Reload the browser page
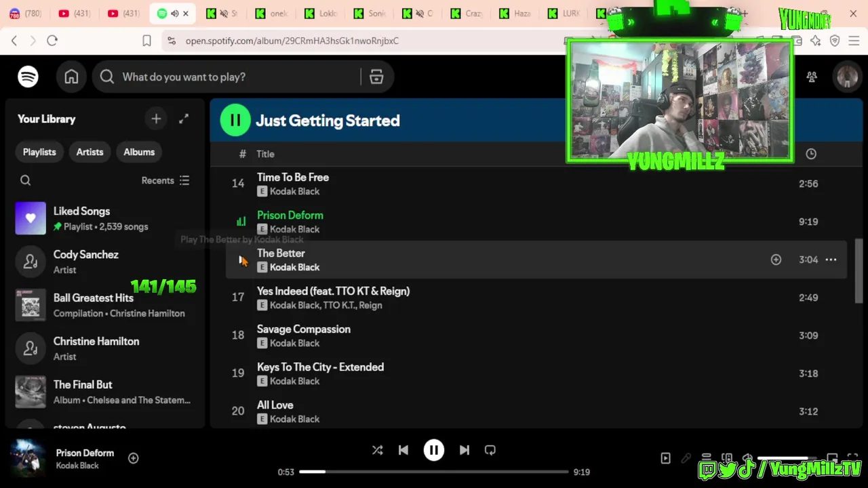The image size is (868, 488). click(52, 41)
